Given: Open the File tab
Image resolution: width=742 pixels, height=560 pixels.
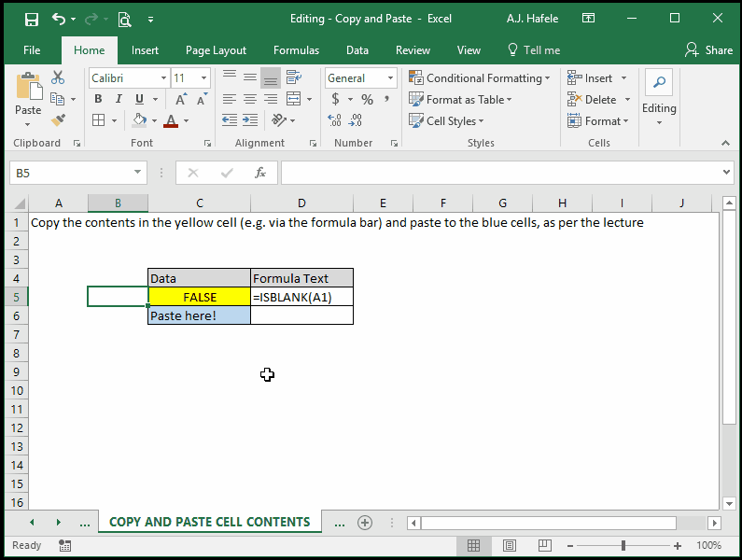Looking at the screenshot, I should 32,50.
